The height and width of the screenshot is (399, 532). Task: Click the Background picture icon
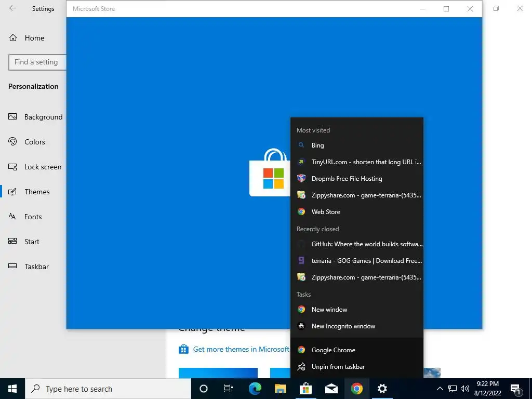coord(12,117)
